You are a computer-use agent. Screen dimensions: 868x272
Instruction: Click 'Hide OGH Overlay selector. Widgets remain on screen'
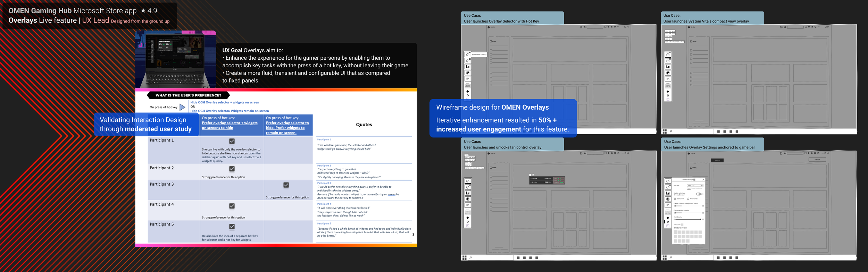coord(229,111)
